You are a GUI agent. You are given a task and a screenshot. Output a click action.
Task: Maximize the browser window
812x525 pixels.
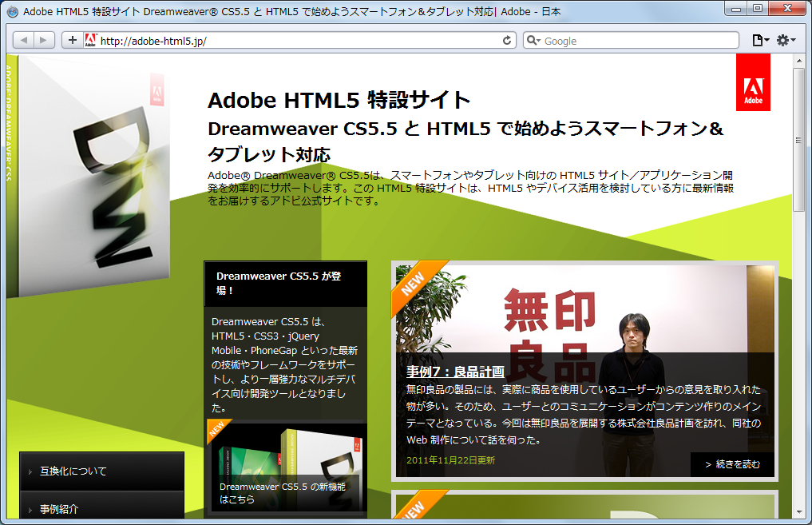[758, 9]
